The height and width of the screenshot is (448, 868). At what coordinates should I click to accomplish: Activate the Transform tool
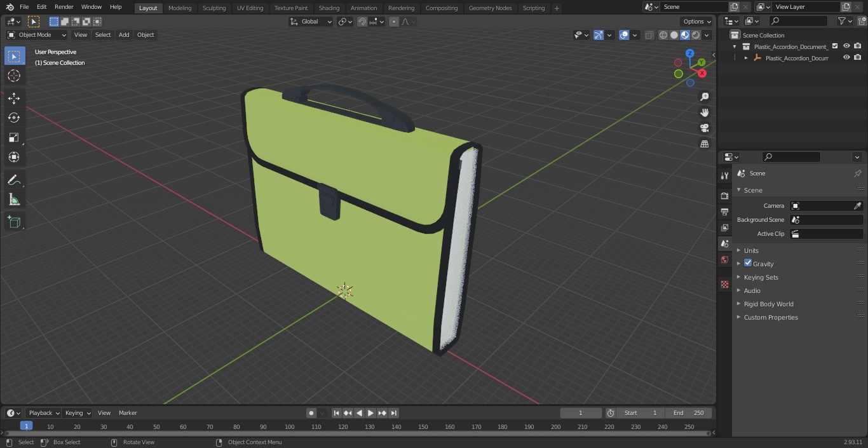coord(14,157)
